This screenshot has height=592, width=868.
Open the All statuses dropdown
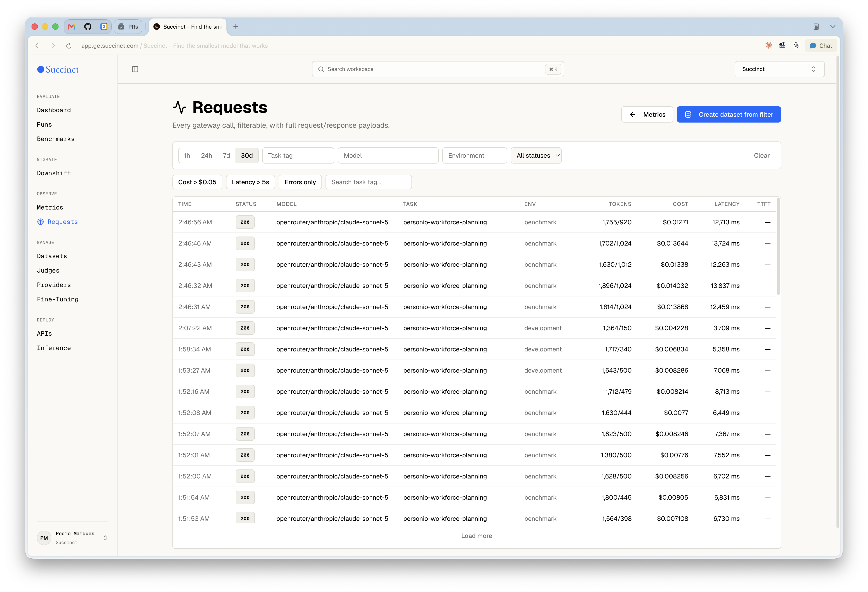tap(536, 155)
